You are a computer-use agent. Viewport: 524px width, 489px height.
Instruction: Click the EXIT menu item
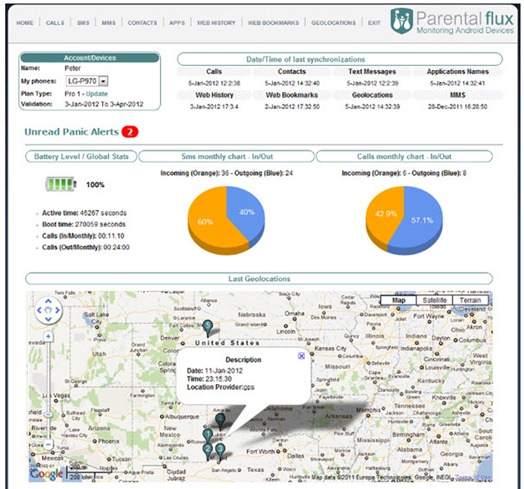pos(374,23)
